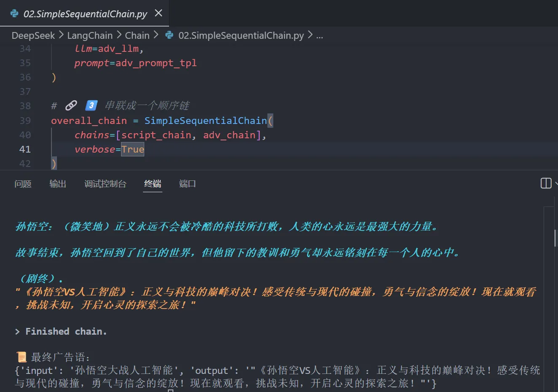The image size is (558, 392).
Task: Click adv_llm on line 34
Action: [x=119, y=48]
